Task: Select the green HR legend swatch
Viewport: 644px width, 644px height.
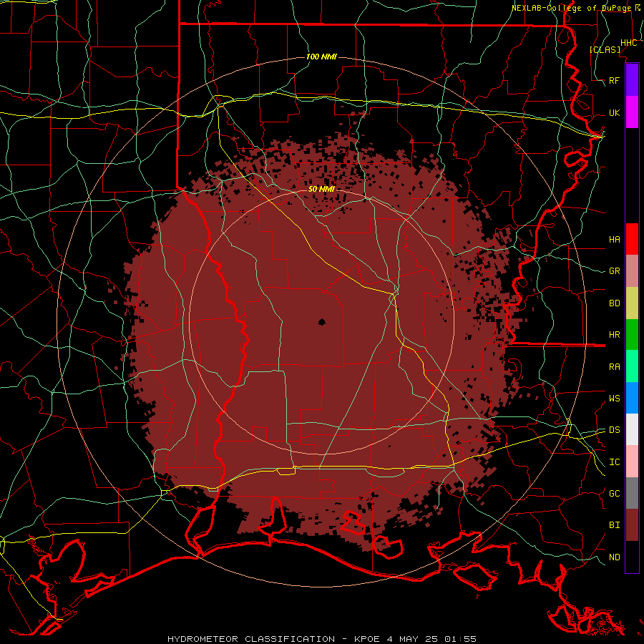Action: [x=632, y=334]
